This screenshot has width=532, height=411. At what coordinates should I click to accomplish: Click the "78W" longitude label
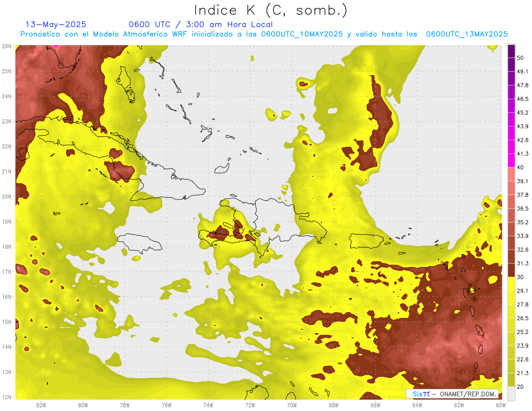click(x=125, y=405)
